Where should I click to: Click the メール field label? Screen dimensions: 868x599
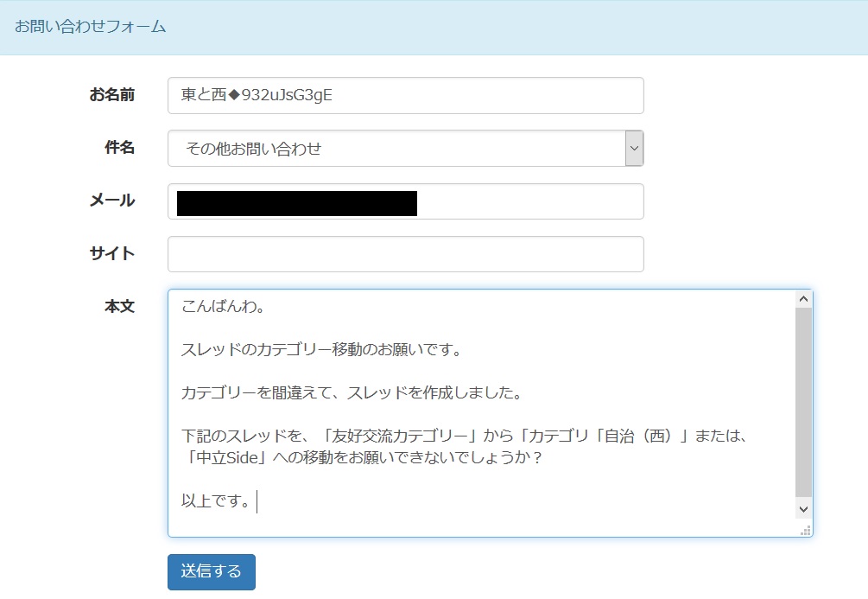tap(111, 201)
